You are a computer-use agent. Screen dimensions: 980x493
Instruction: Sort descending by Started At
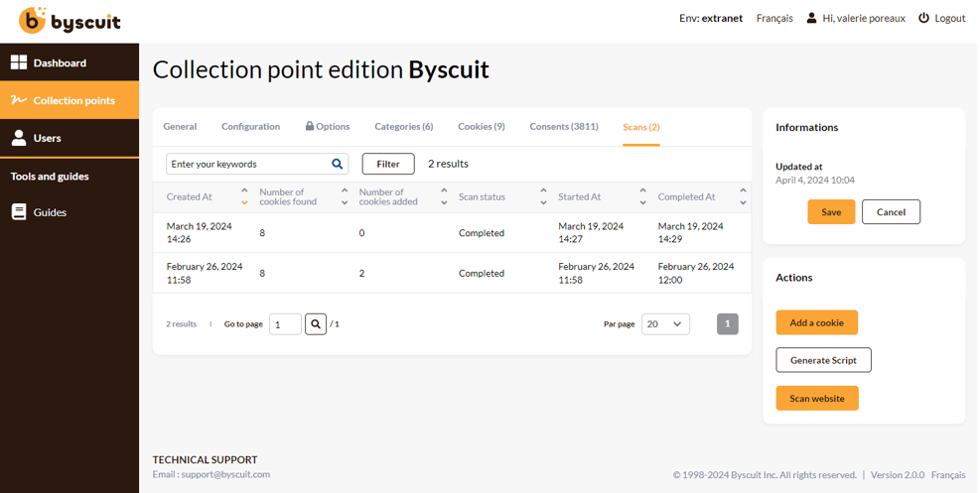(x=643, y=202)
